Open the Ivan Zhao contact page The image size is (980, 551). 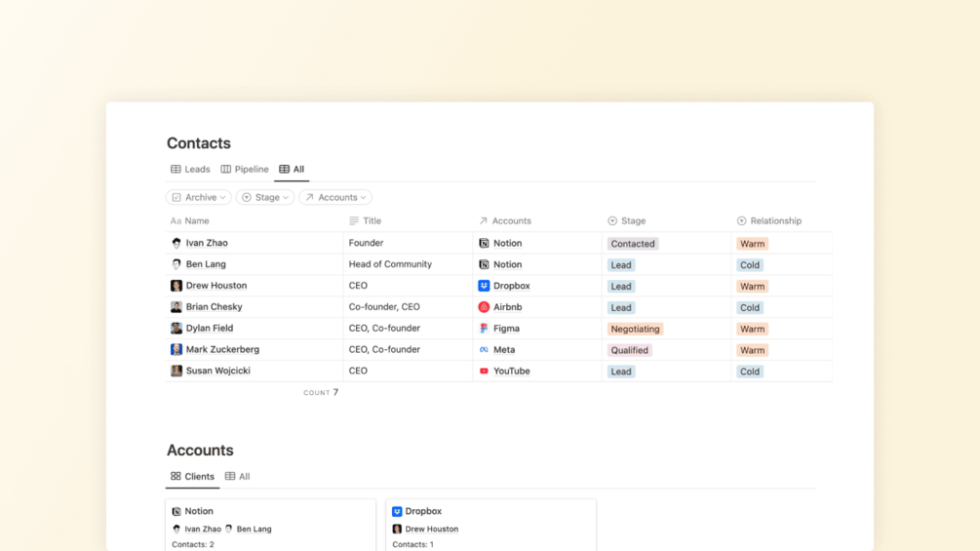[207, 243]
